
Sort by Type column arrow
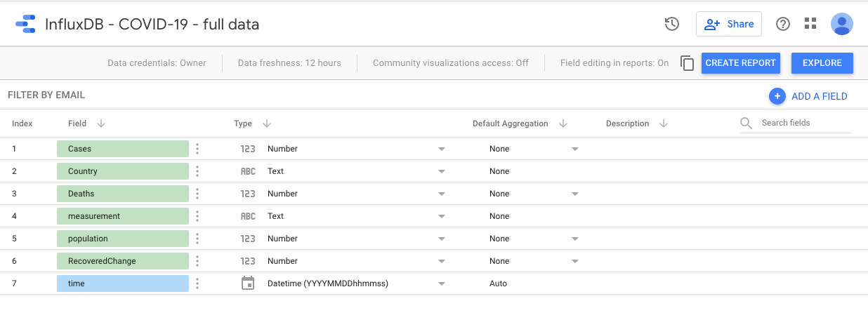pyautogui.click(x=267, y=124)
